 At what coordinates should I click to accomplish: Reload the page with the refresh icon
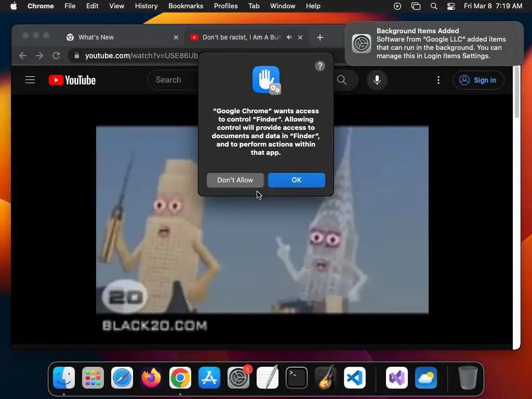pos(56,56)
